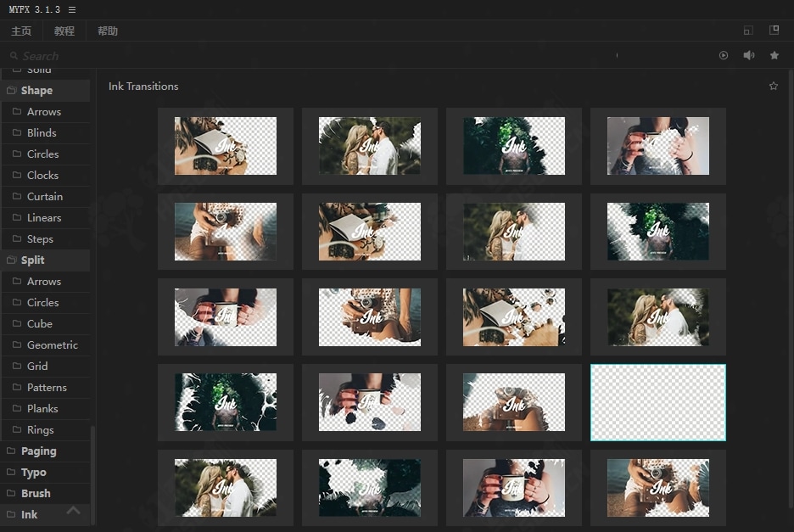Select the Curtain category
Viewport: 794px width, 532px height.
[46, 197]
